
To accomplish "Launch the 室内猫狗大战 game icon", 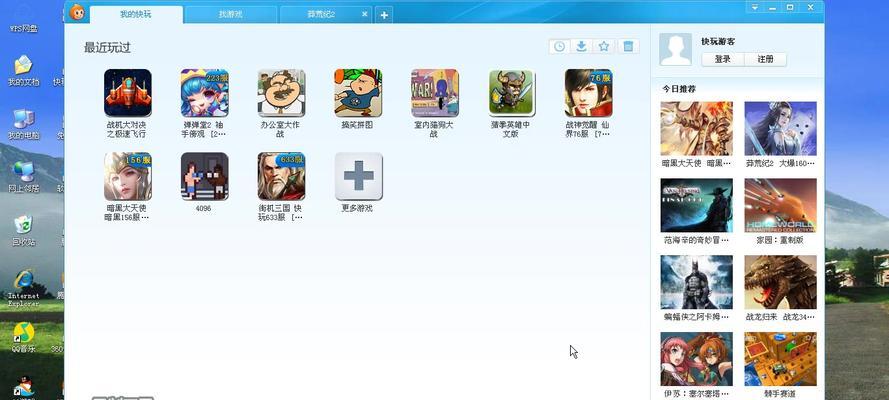I will click(x=434, y=93).
